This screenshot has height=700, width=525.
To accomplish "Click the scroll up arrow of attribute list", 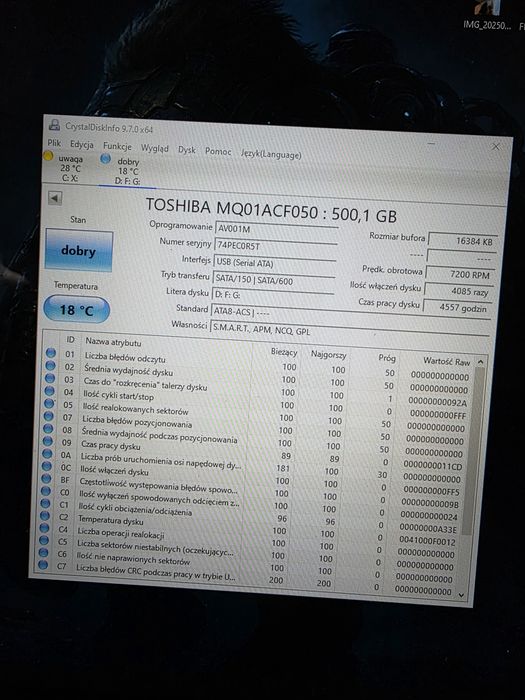I will coord(480,362).
